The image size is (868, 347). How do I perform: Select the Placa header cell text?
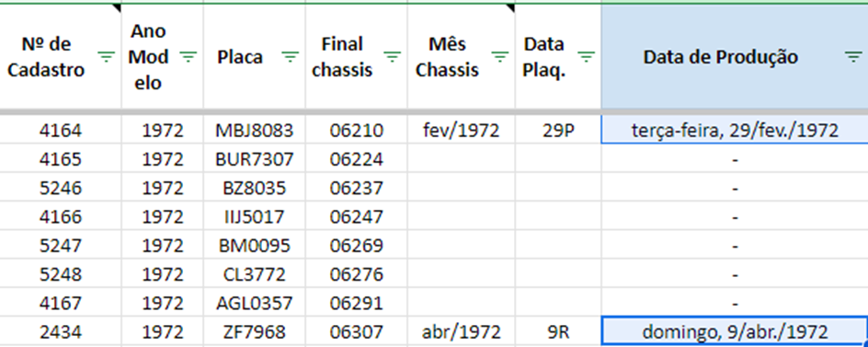coord(240,57)
